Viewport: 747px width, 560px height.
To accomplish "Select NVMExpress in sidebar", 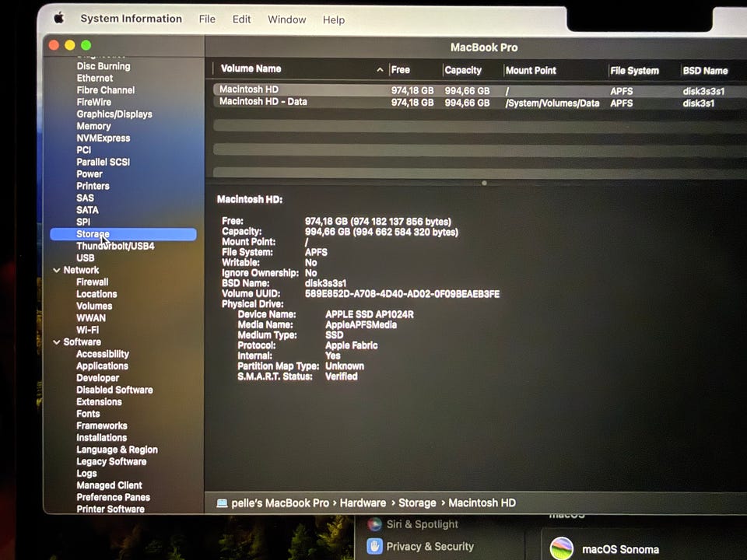I will (103, 138).
